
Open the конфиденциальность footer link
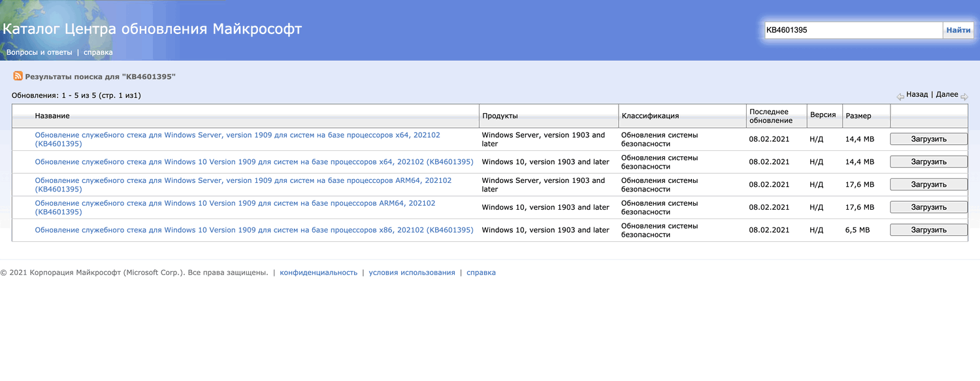(x=319, y=273)
